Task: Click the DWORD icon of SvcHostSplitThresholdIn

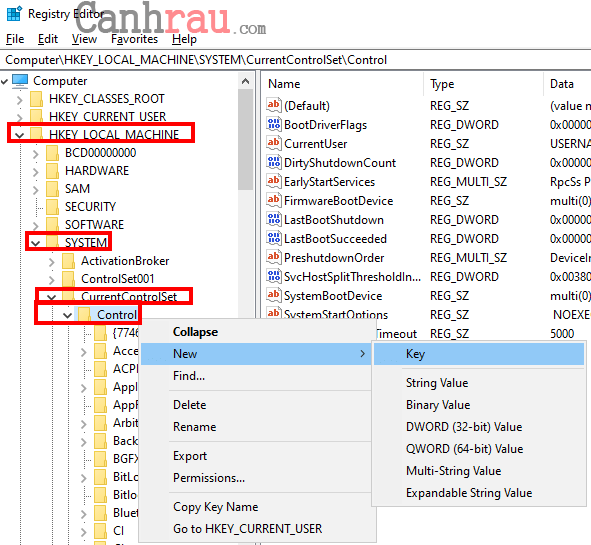Action: click(274, 276)
